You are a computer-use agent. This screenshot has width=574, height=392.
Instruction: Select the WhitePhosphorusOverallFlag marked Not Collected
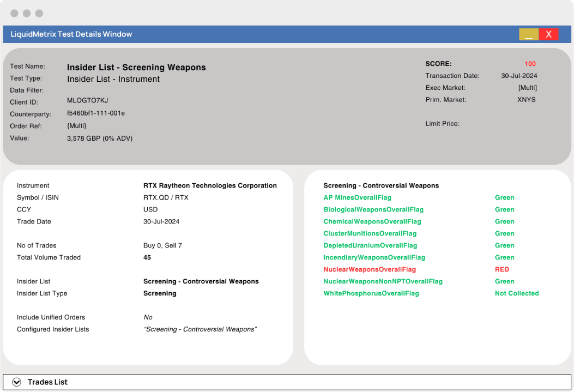coord(371,293)
